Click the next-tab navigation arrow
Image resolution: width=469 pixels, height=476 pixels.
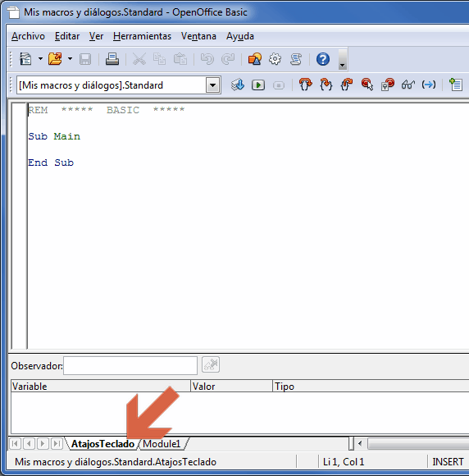point(43,444)
